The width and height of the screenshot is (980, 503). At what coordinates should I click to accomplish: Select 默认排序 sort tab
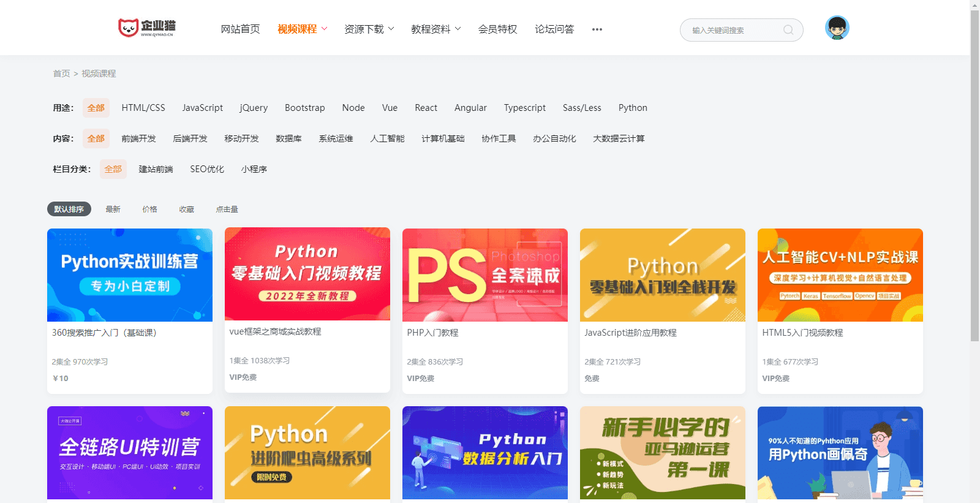(69, 209)
